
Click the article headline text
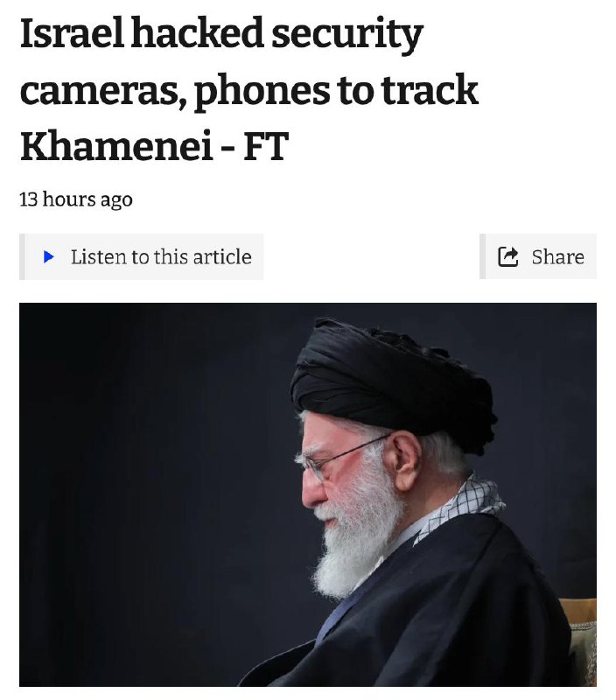point(249,89)
